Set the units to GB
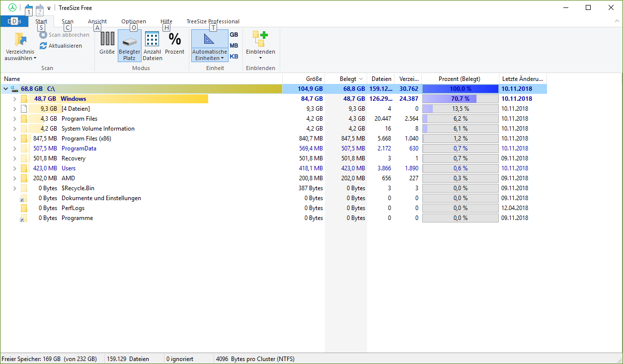 point(234,35)
